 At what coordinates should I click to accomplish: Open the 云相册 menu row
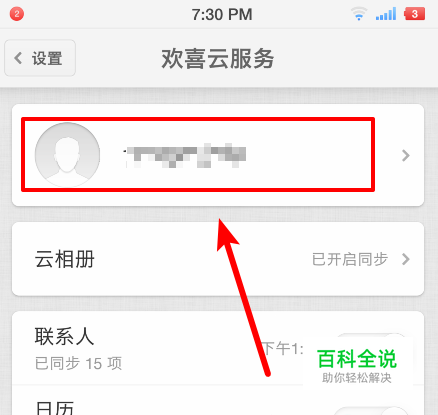click(218, 259)
